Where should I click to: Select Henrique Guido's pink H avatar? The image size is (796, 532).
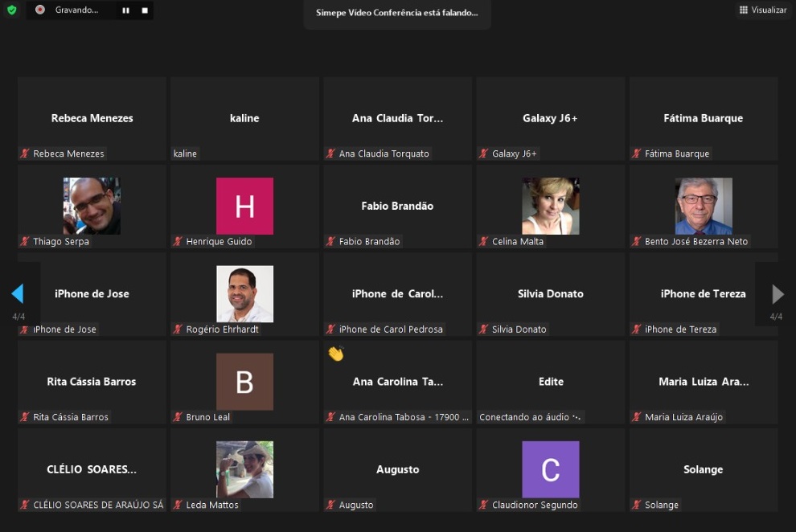(x=244, y=206)
